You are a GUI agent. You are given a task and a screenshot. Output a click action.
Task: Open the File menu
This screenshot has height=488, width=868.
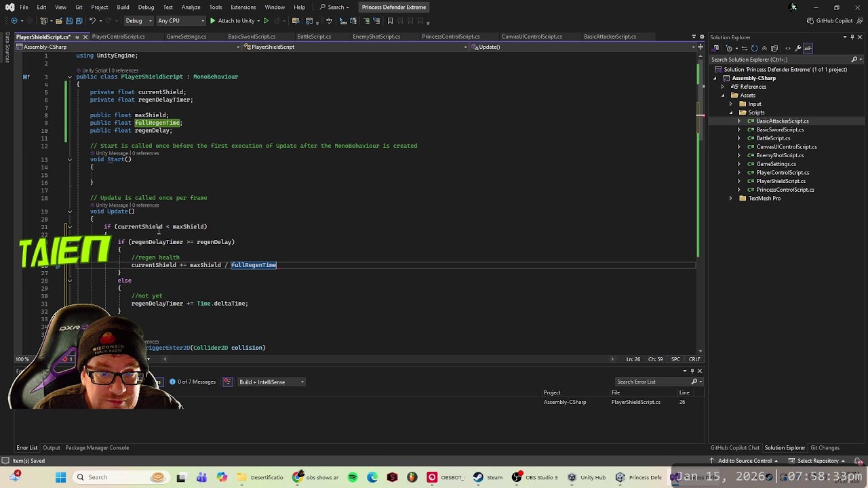tap(24, 7)
